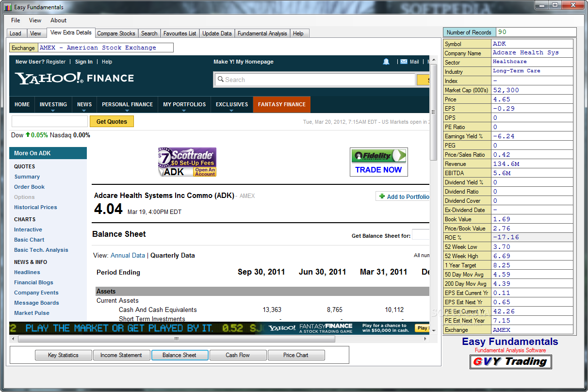This screenshot has width=588, height=392.
Task: Click the ROE % value -17.16
Action: tap(533, 237)
